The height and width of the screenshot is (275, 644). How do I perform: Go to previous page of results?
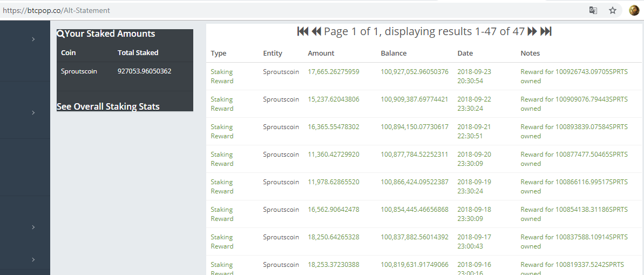316,31
